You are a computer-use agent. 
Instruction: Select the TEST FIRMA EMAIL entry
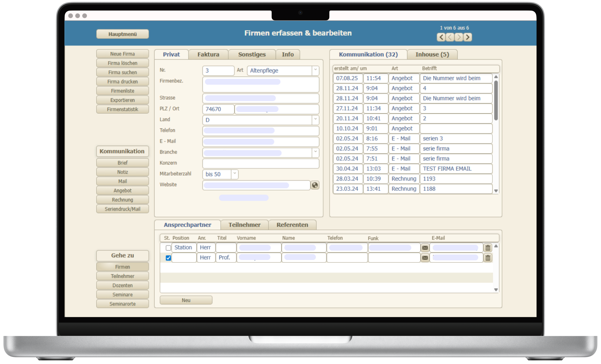click(413, 169)
